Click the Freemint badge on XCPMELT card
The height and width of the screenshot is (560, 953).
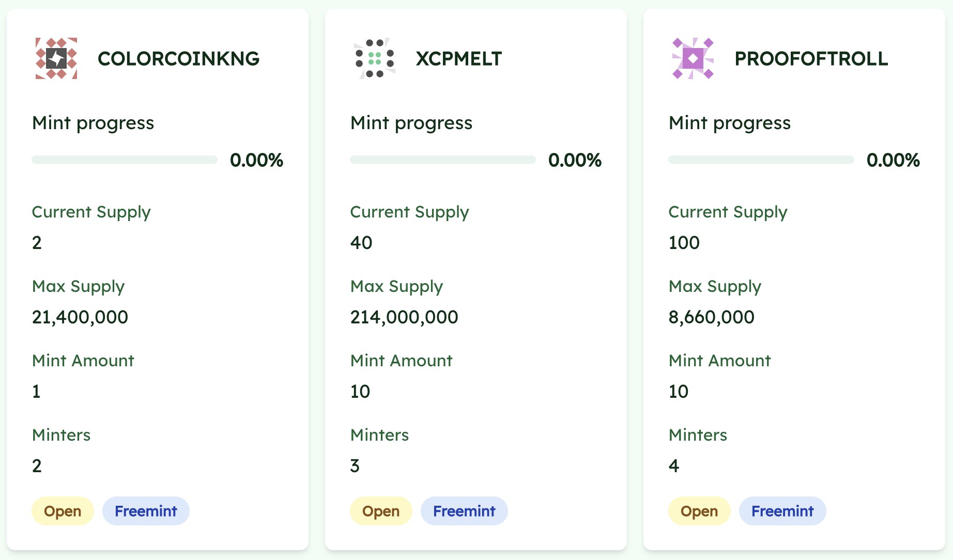[464, 511]
